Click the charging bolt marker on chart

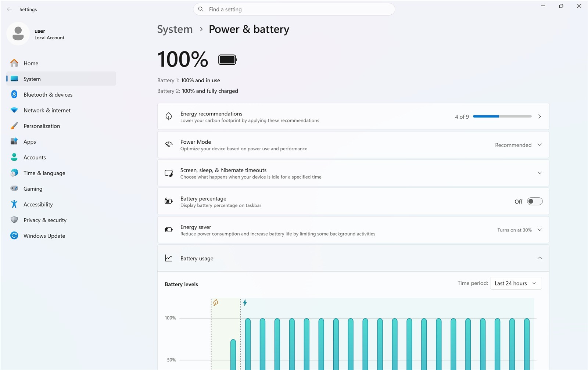(x=245, y=302)
